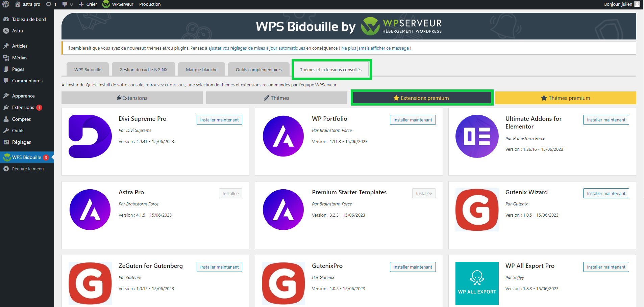Open the Réglages menu
The height and width of the screenshot is (307, 644).
[27, 142]
